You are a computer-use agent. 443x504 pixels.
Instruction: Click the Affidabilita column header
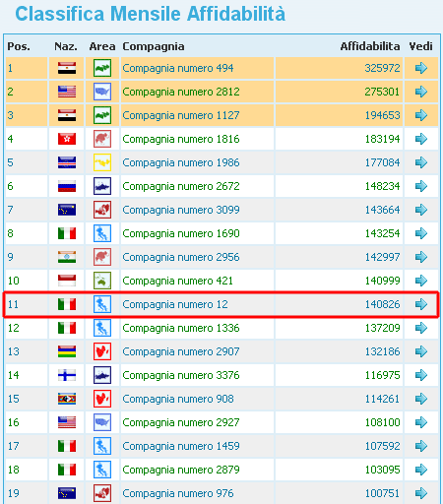click(x=370, y=46)
